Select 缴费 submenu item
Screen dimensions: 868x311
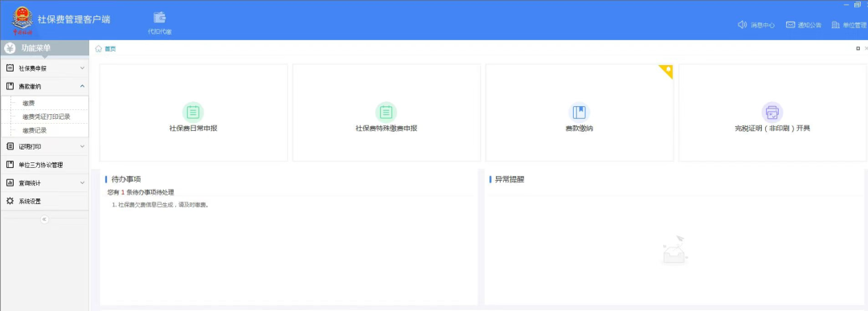[29, 103]
